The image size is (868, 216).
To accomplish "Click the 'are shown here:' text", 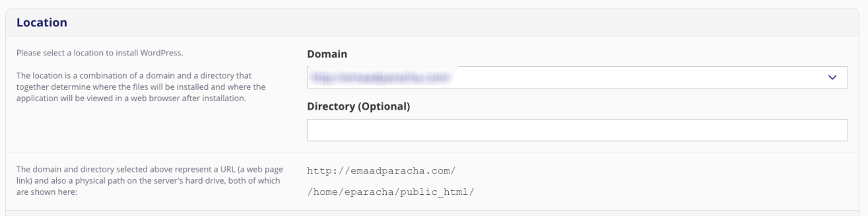I will click(x=47, y=192).
